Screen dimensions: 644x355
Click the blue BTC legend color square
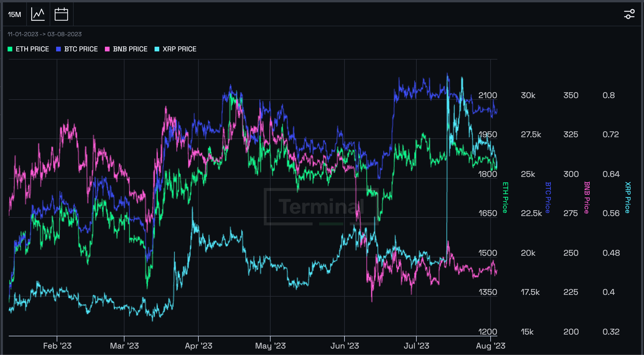[58, 49]
